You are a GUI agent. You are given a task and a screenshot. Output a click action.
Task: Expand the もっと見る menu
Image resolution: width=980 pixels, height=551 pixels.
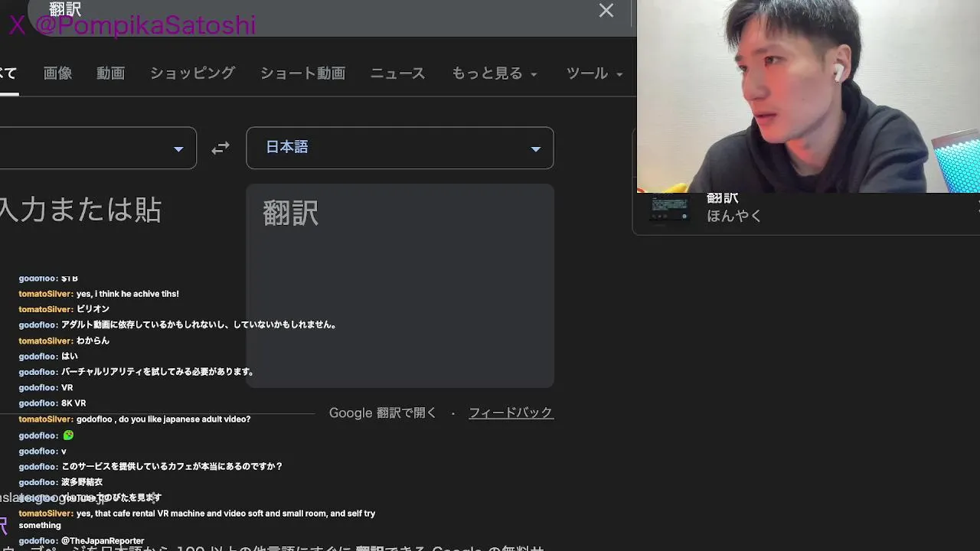tap(494, 73)
